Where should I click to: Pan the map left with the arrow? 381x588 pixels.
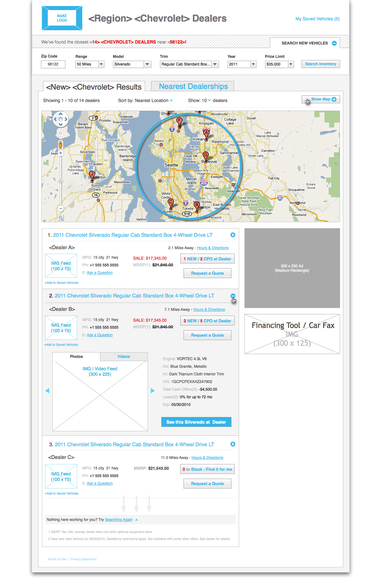pyautogui.click(x=55, y=119)
